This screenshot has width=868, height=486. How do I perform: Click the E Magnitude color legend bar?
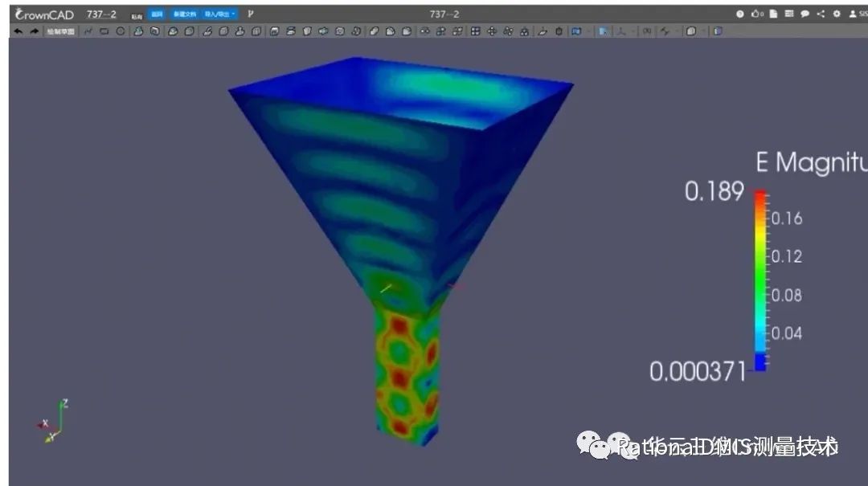click(x=759, y=281)
